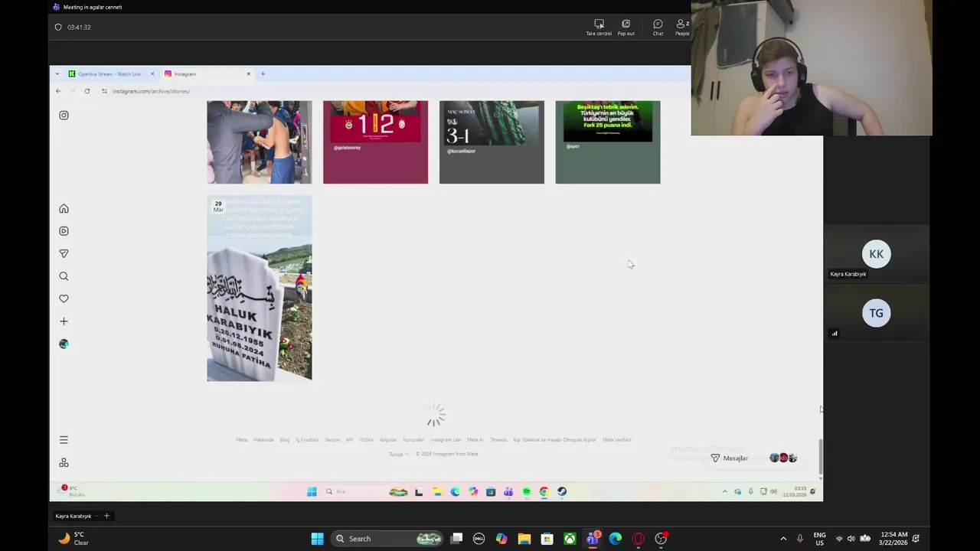
Task: Open Microsoft Store from the taskbar
Action: click(547, 539)
